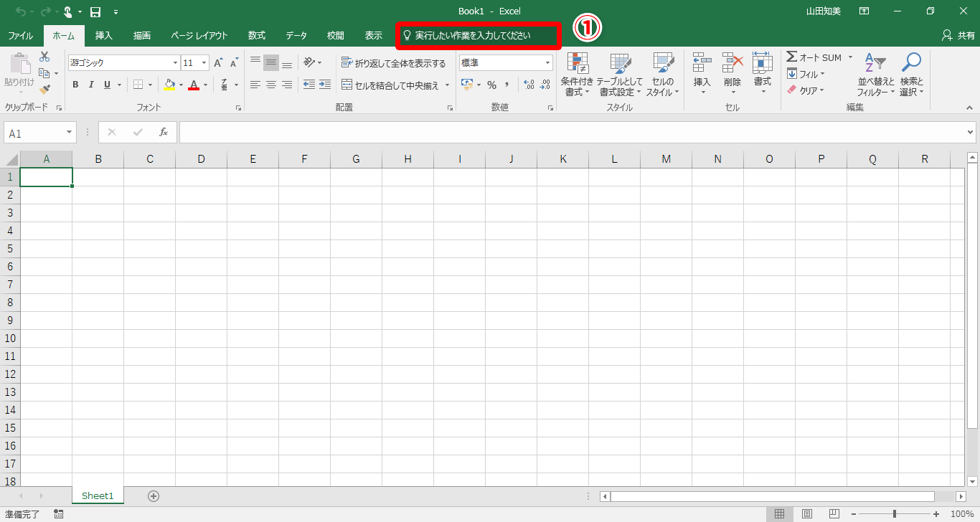Image resolution: width=980 pixels, height=522 pixels.
Task: Click the Cut scissors icon
Action: tap(44, 57)
